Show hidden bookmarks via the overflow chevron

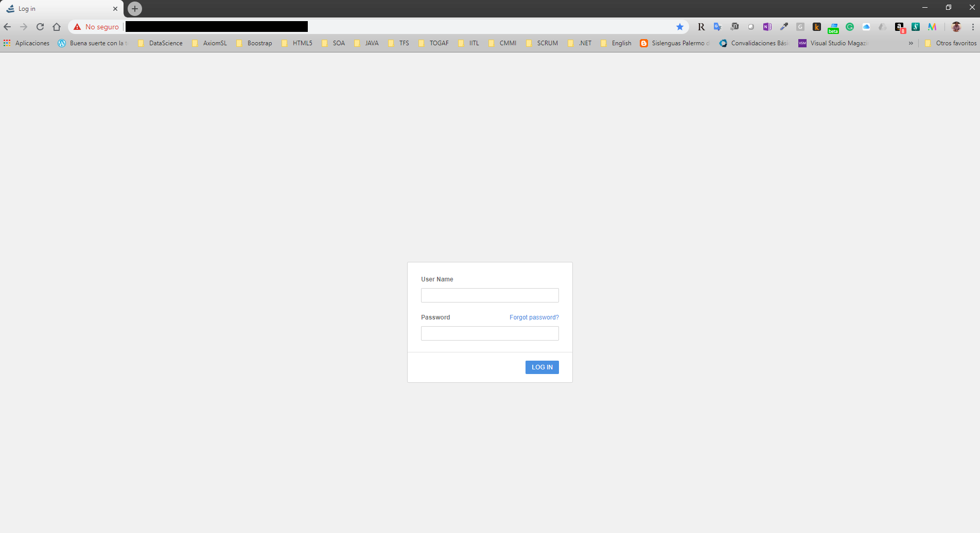click(911, 43)
